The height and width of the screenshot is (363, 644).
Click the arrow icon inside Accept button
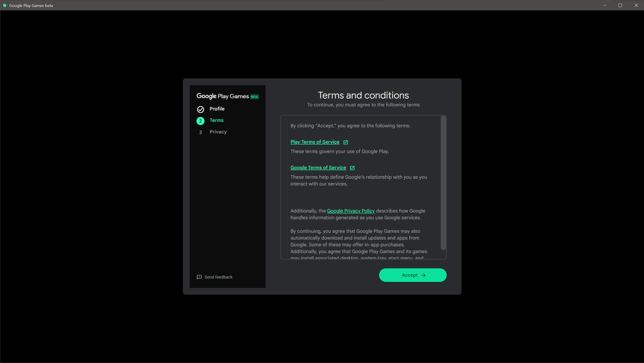(x=423, y=275)
